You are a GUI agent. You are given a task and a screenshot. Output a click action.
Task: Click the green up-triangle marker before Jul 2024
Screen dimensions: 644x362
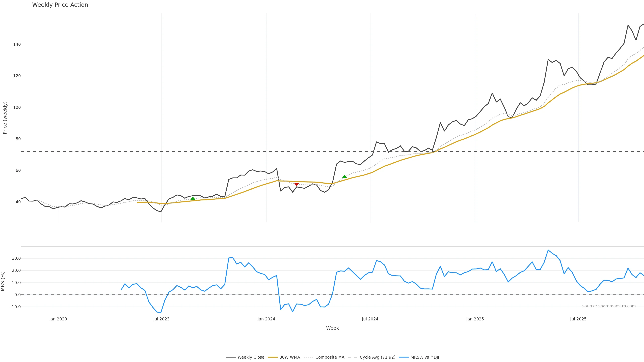[x=344, y=177]
